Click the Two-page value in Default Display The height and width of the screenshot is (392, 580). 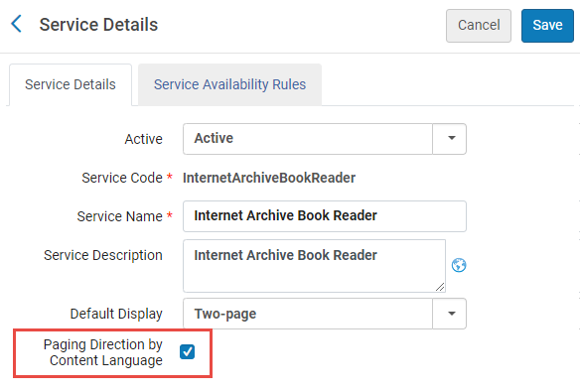[x=224, y=314]
